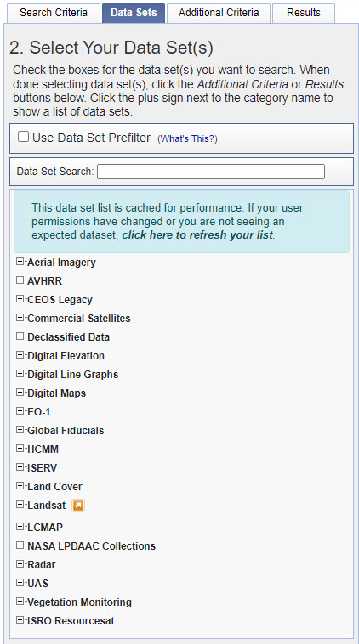Expand the ISRO Resourcesat category
This screenshot has height=644, width=359.
(x=20, y=620)
